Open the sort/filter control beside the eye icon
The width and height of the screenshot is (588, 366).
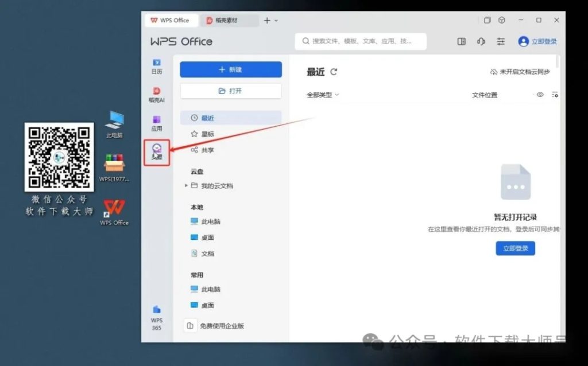point(555,95)
